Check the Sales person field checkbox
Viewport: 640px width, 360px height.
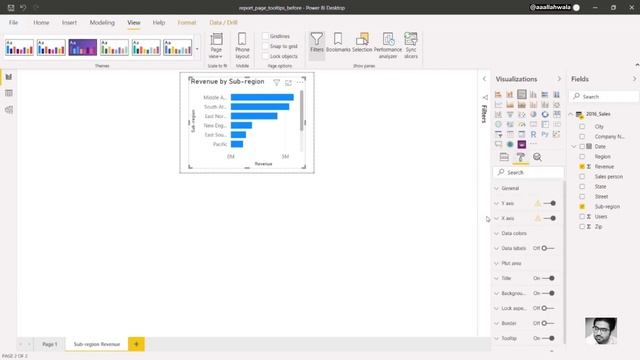pos(582,176)
